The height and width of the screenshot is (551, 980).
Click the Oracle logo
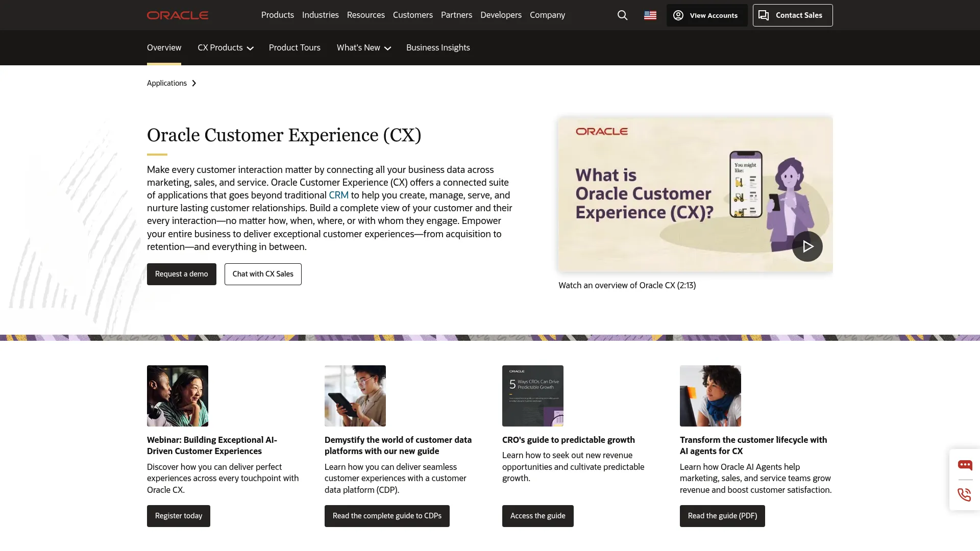[x=177, y=15]
